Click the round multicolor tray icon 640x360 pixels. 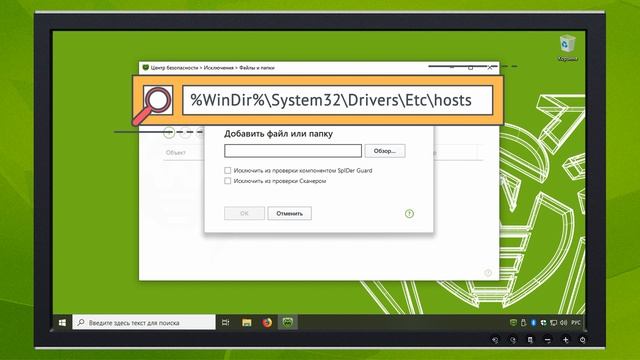[x=543, y=322]
